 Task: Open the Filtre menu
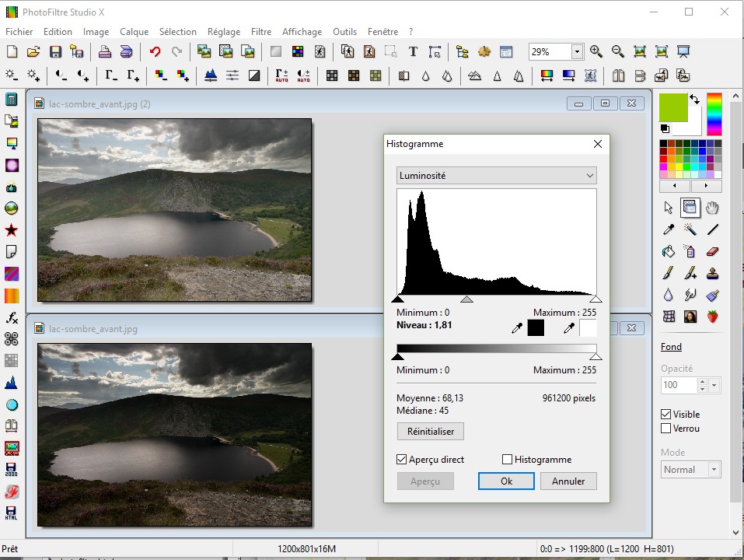(261, 32)
